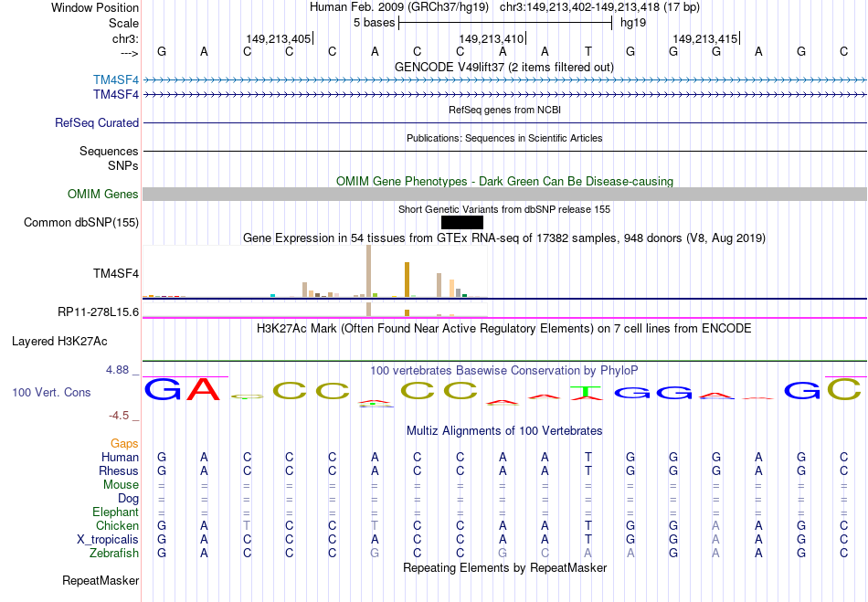The height and width of the screenshot is (602, 868).
Task: Click the '5 bases' scale bar label
Action: pos(375,23)
